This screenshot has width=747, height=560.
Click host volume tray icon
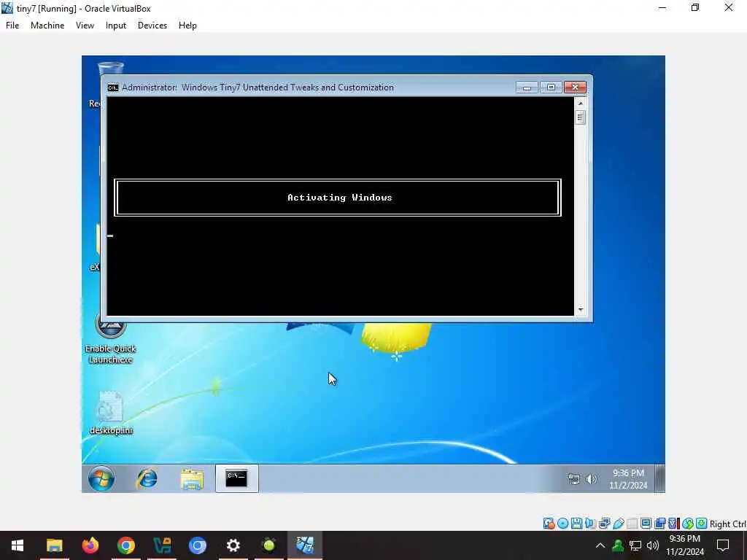click(x=653, y=545)
